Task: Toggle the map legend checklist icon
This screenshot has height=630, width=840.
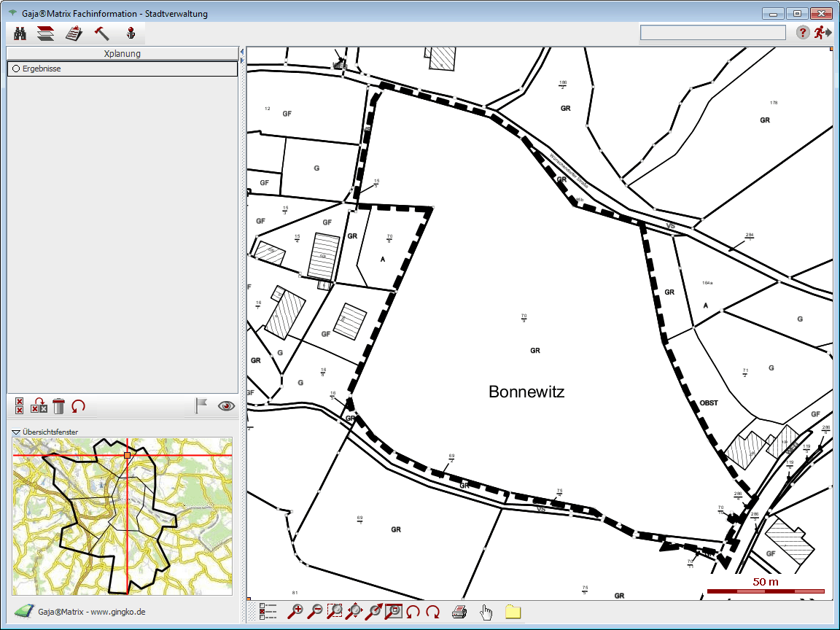Action: point(268,612)
